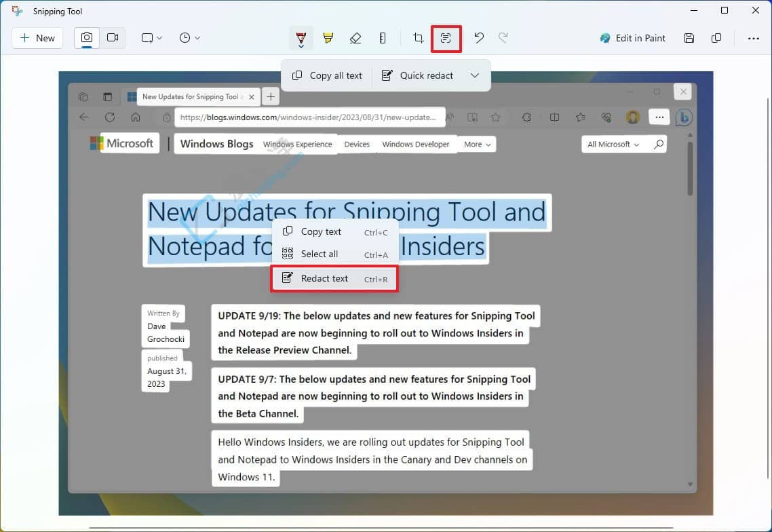772x532 pixels.
Task: Save the snip with the floppy icon
Action: [689, 38]
